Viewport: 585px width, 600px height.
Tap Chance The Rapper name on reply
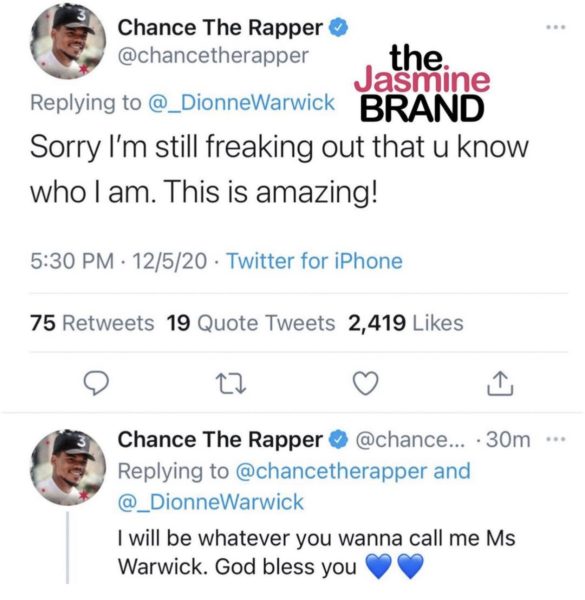click(220, 440)
